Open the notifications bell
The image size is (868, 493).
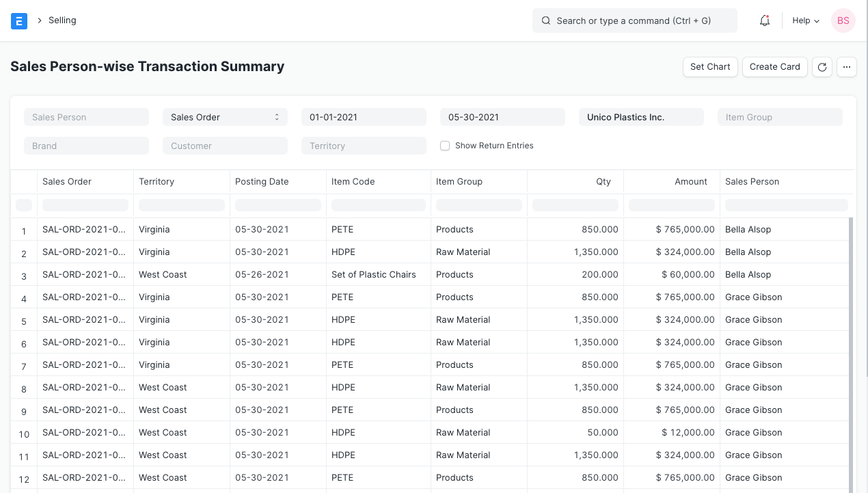click(x=764, y=21)
